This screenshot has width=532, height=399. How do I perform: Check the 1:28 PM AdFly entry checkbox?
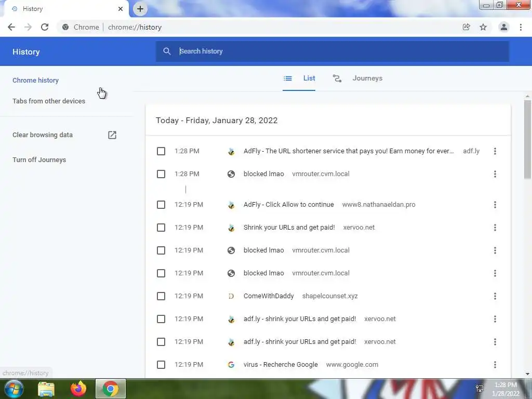(161, 151)
